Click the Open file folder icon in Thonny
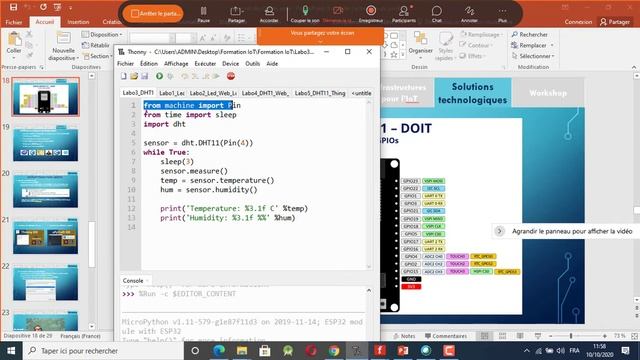This screenshot has height=360, width=640. pos(134,76)
